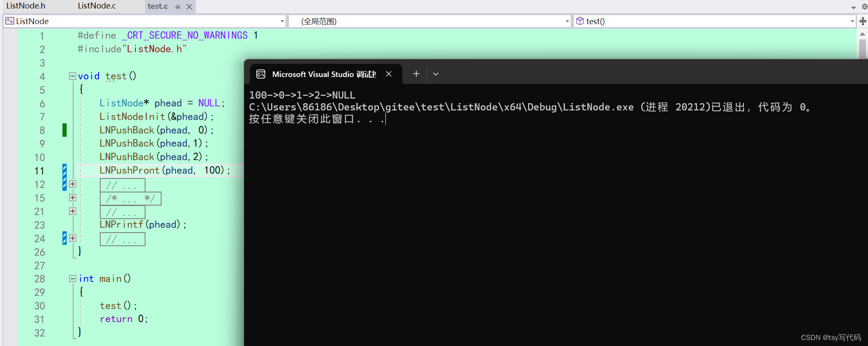868x346 pixels.
Task: Switch to the ListNode.c tab
Action: click(97, 6)
